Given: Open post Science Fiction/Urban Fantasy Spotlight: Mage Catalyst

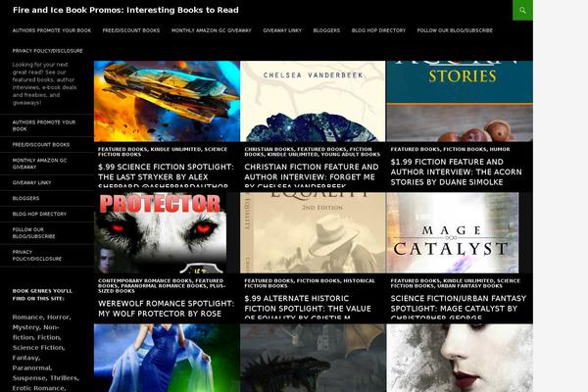Looking at the screenshot, I should [459, 309].
